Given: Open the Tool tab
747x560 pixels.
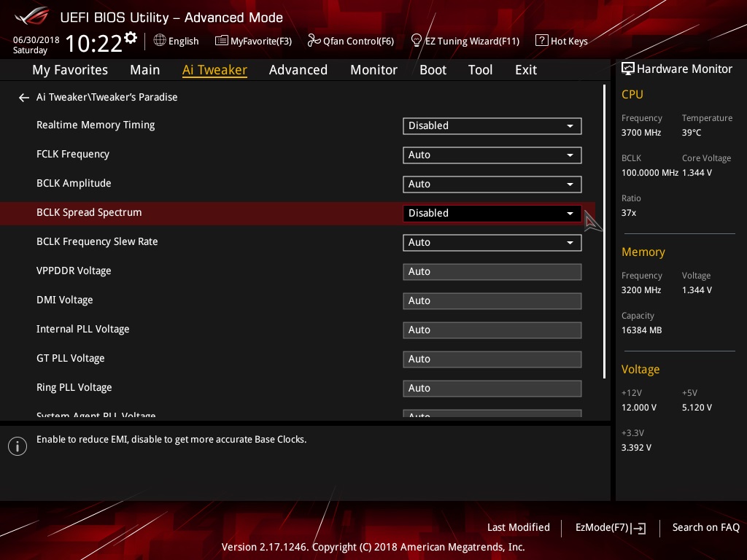Looking at the screenshot, I should coord(480,70).
